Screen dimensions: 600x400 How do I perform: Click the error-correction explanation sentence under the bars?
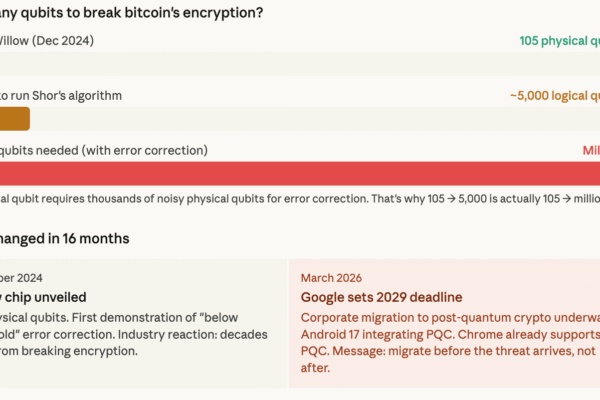coord(300,199)
